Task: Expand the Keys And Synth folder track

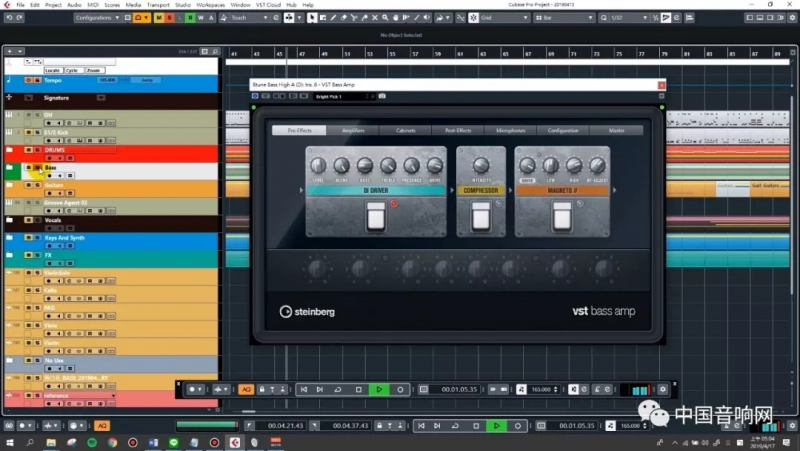Action: coord(9,238)
